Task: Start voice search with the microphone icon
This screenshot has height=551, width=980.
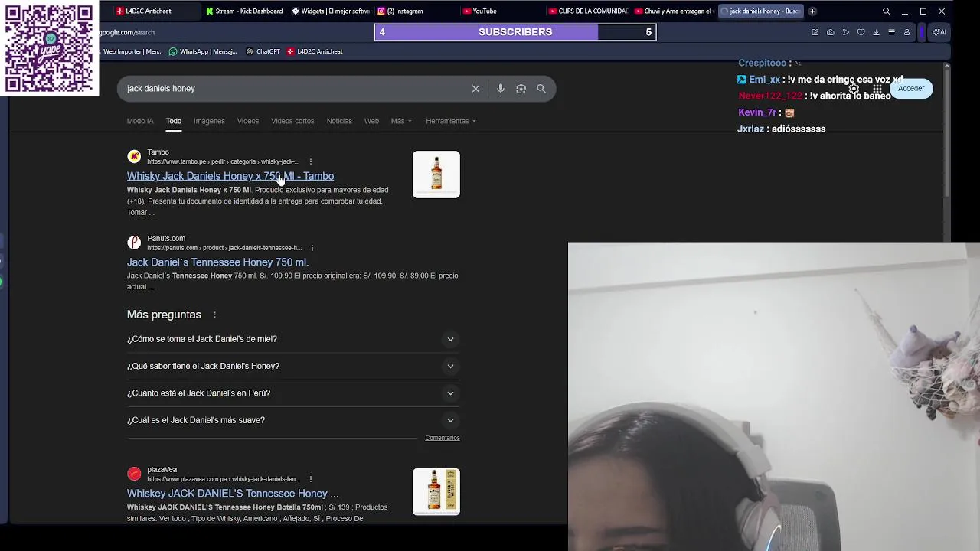Action: tap(500, 89)
